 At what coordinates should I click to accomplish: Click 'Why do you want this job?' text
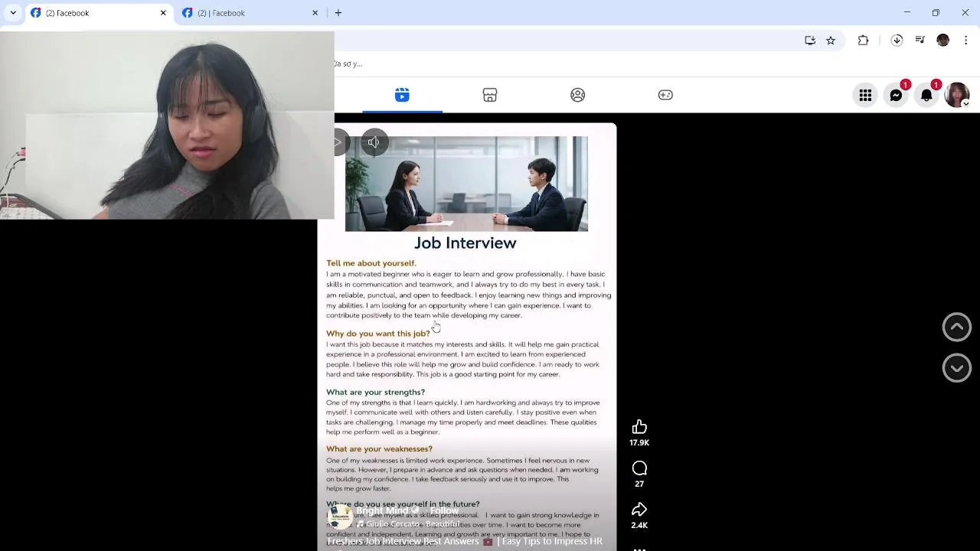378,334
